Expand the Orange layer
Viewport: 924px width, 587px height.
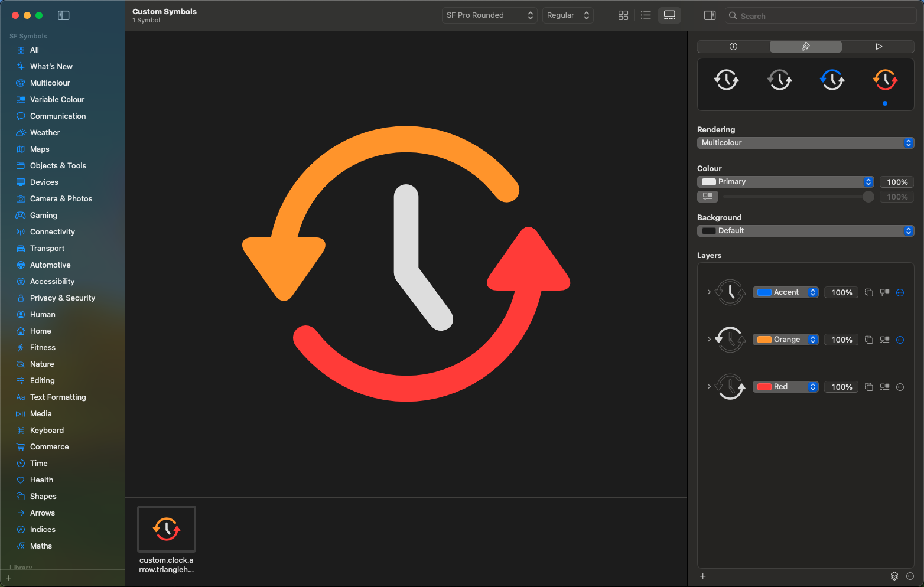[709, 340]
